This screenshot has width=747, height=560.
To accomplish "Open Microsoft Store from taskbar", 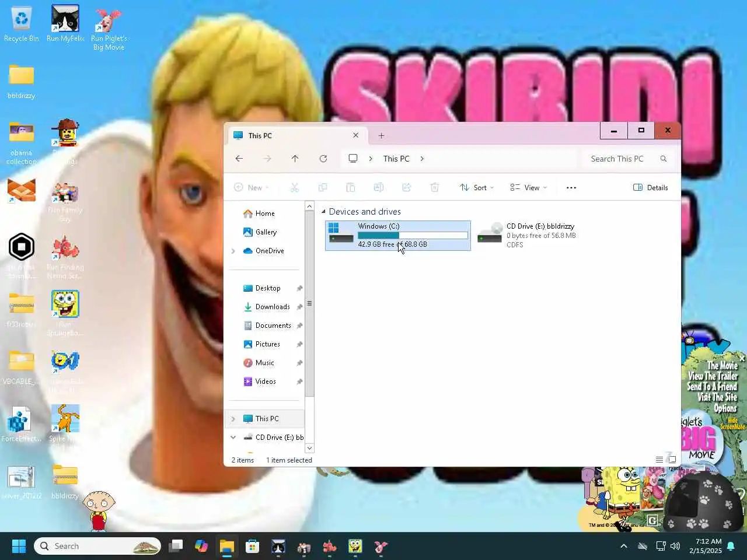I will click(252, 546).
